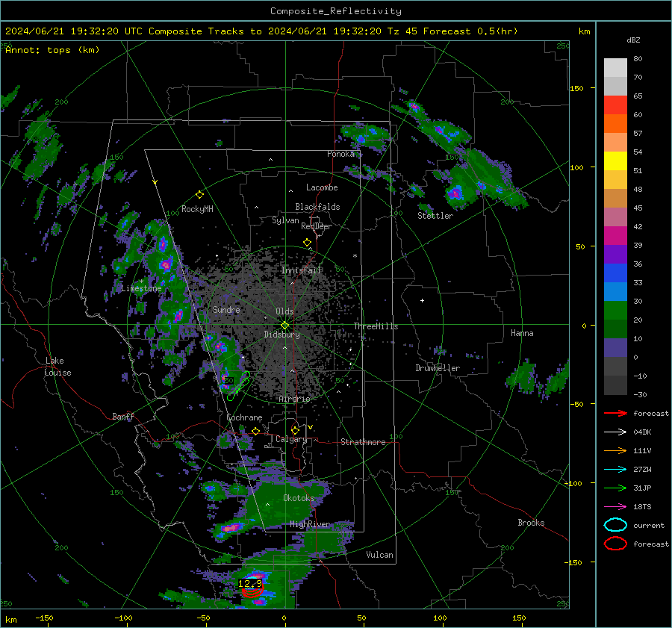Select the purple 36-39 dBZ color swatch
Image resolution: width=672 pixels, height=628 pixels.
[615, 255]
